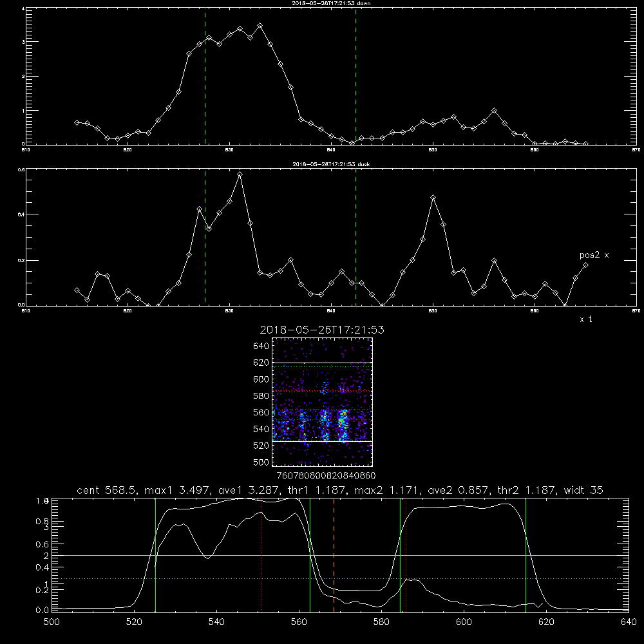Click the orange dashed center line in bottom plot
Screen dimensions: 644x644
(x=334, y=555)
